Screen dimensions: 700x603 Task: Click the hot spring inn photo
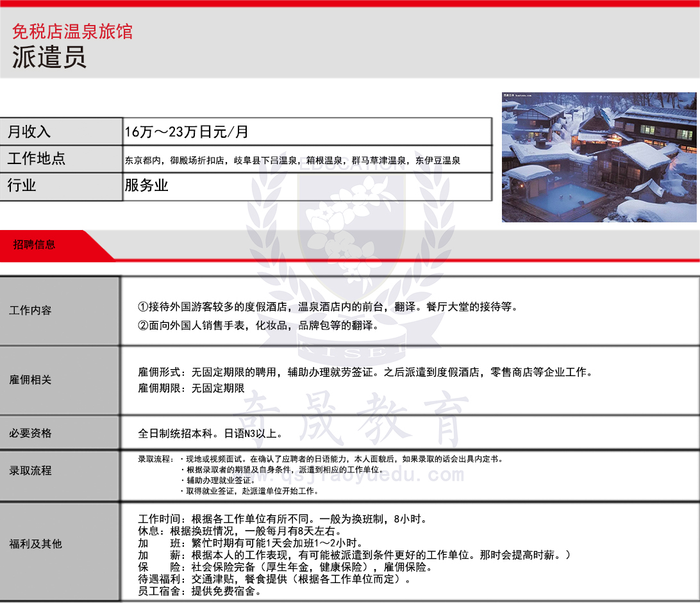point(599,157)
